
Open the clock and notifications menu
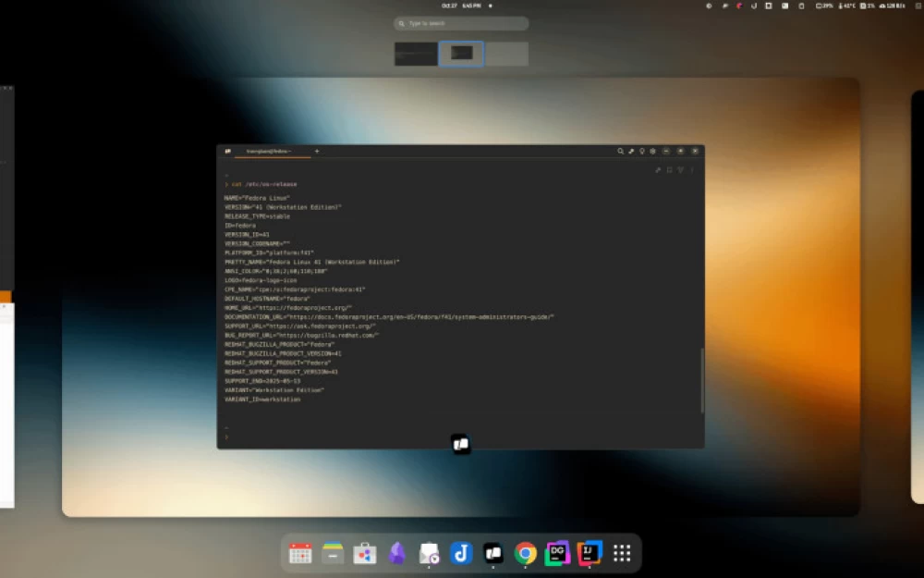point(462,6)
